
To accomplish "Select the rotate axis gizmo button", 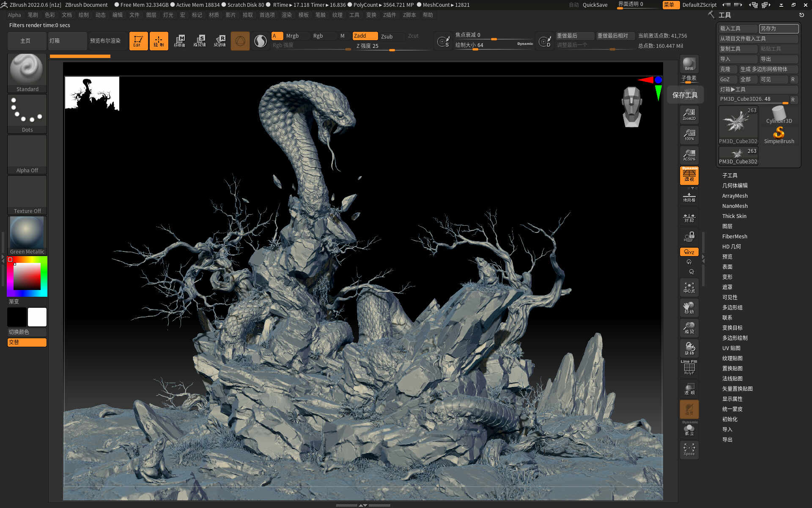I will tap(219, 41).
